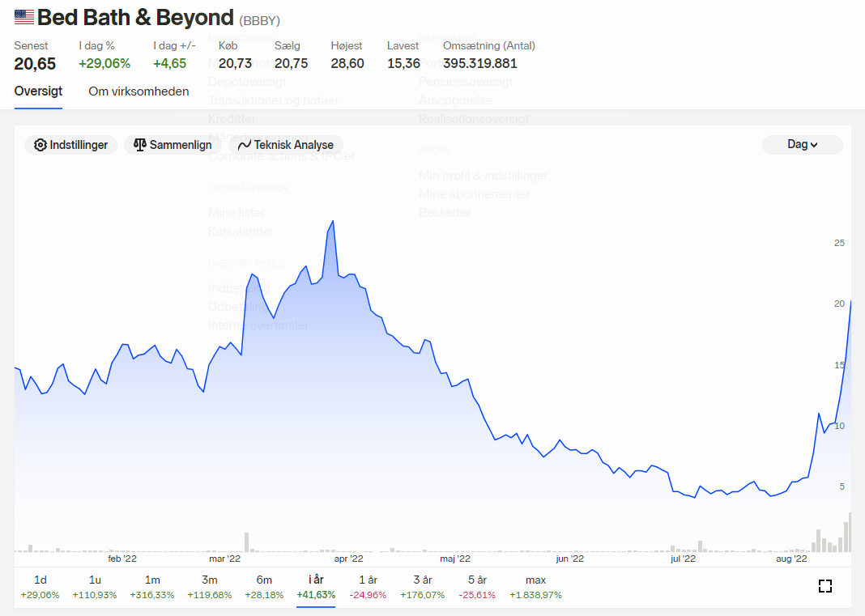Expand the Dag interval dropdown
865x616 pixels.
pyautogui.click(x=802, y=144)
